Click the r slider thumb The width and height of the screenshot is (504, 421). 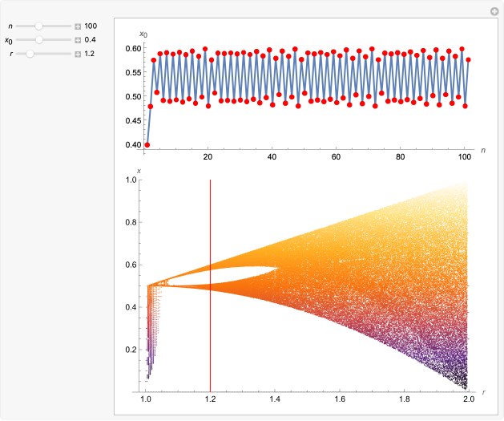click(x=30, y=54)
